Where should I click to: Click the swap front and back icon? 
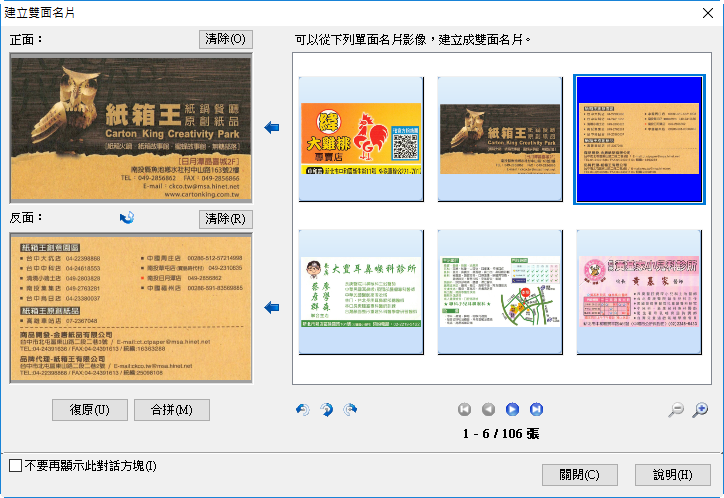127,218
